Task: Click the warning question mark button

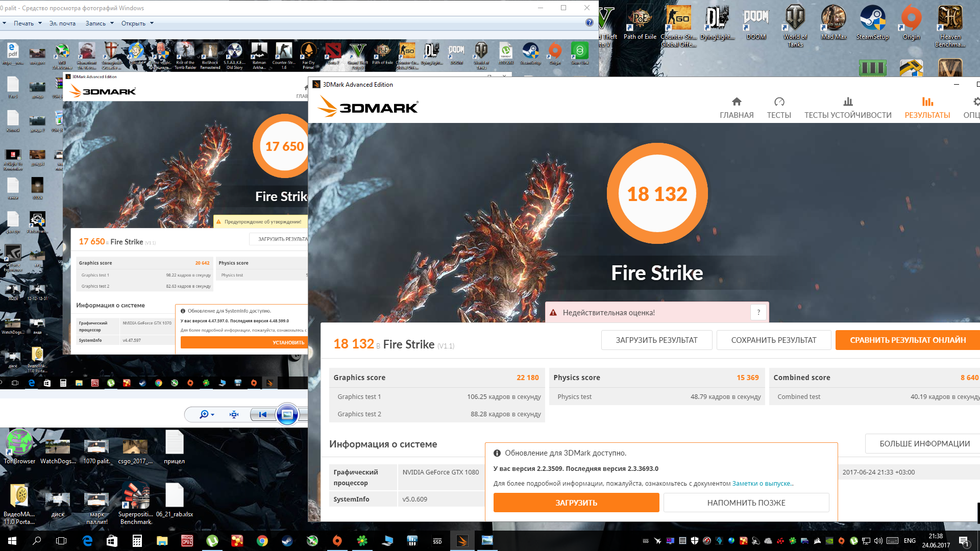Action: click(758, 312)
